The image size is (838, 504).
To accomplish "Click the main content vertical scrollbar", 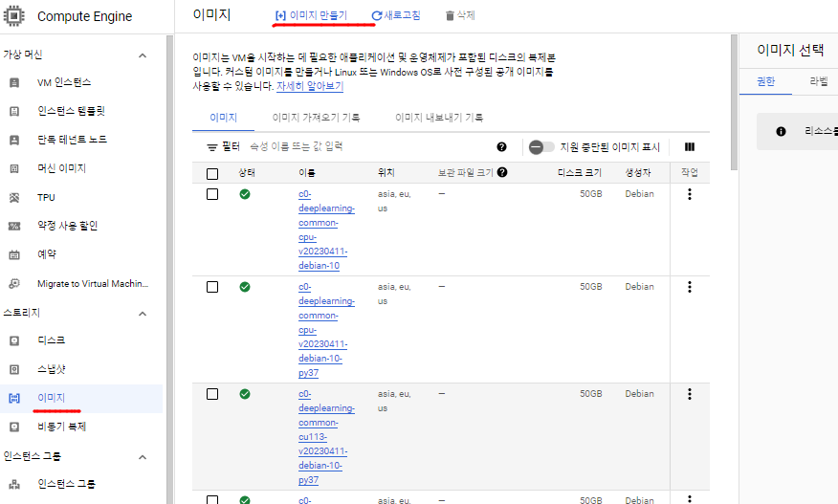I will [x=735, y=101].
